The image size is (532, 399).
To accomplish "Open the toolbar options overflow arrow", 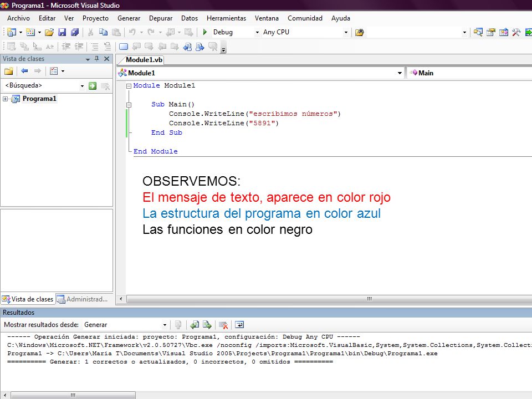I will pos(223,49).
